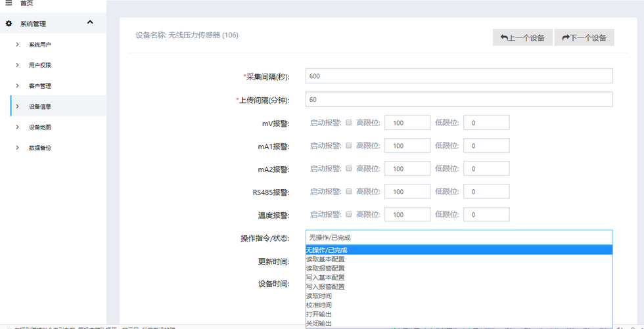Select 读取基本配置 from the dropdown list
Image resolution: width=644 pixels, height=329 pixels.
pyautogui.click(x=325, y=259)
